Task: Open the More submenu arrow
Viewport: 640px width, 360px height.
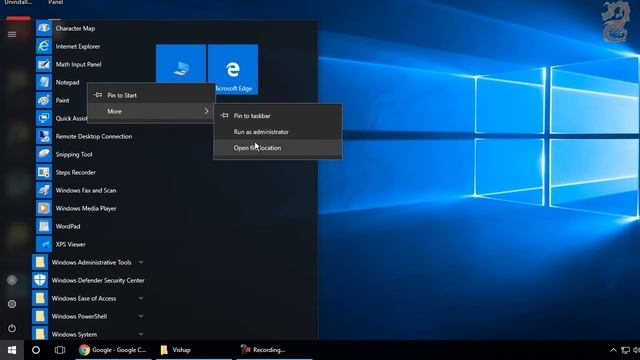Action: coord(206,111)
